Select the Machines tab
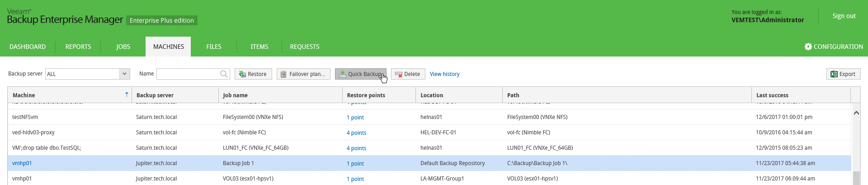The height and width of the screenshot is (185, 868). click(168, 47)
